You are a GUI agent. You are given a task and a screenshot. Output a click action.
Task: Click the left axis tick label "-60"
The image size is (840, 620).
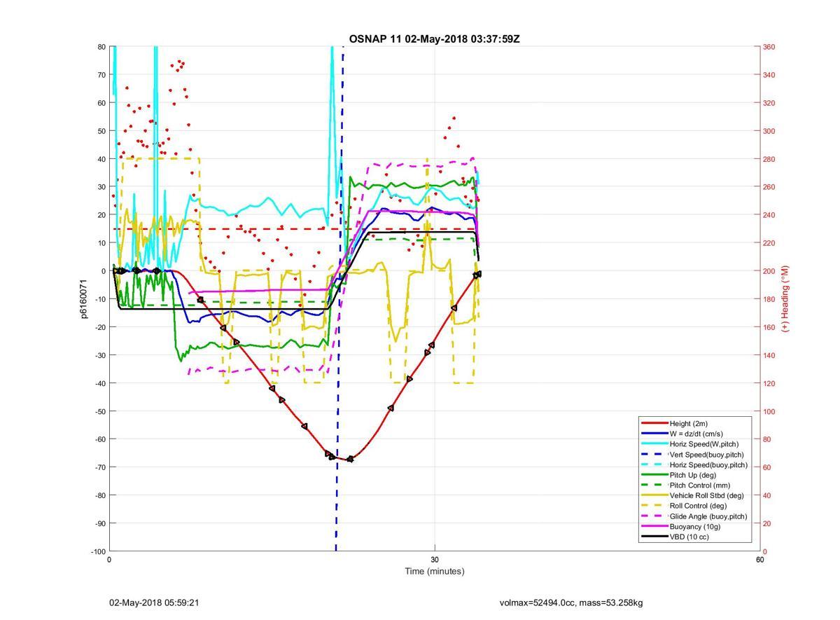(99, 439)
